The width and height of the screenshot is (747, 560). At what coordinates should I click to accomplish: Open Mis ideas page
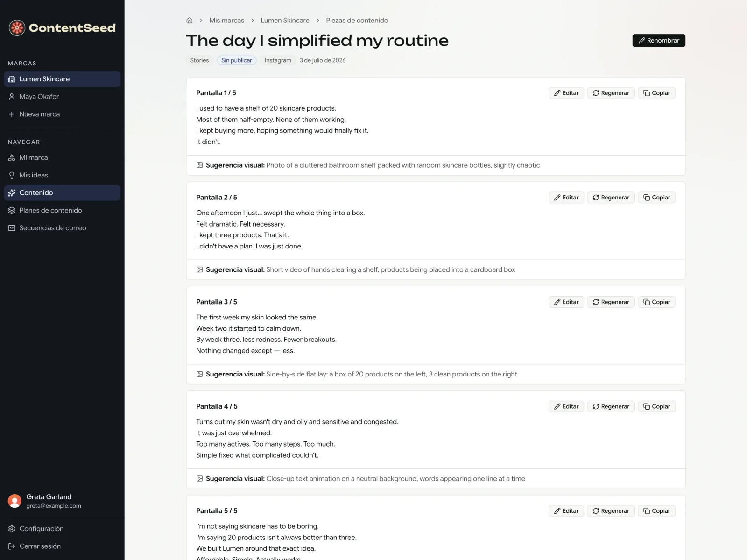click(62, 175)
